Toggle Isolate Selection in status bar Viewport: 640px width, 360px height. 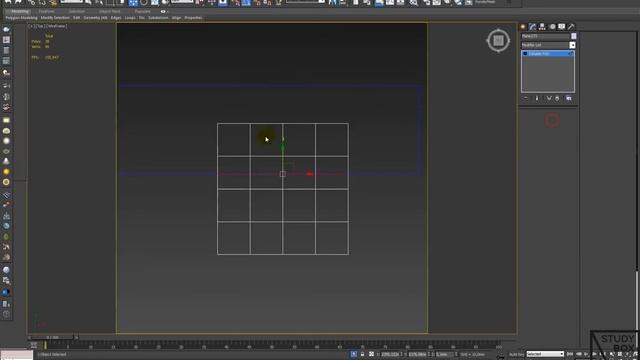tap(354, 354)
